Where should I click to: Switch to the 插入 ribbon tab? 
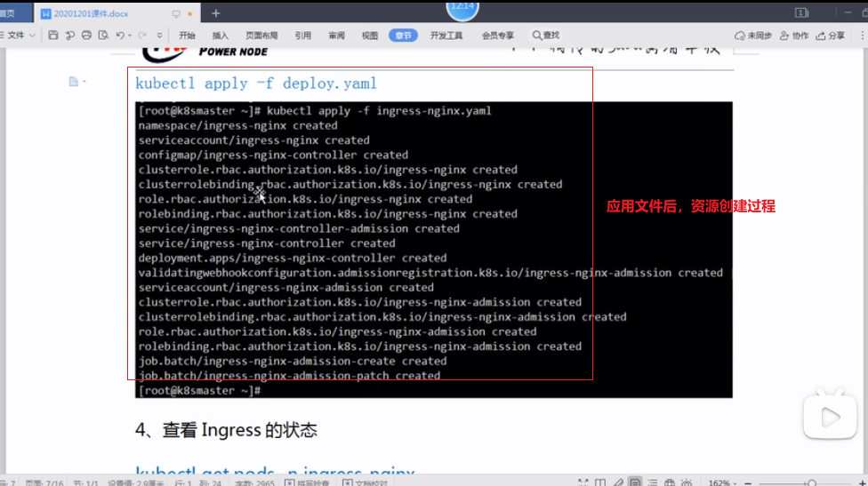point(221,36)
